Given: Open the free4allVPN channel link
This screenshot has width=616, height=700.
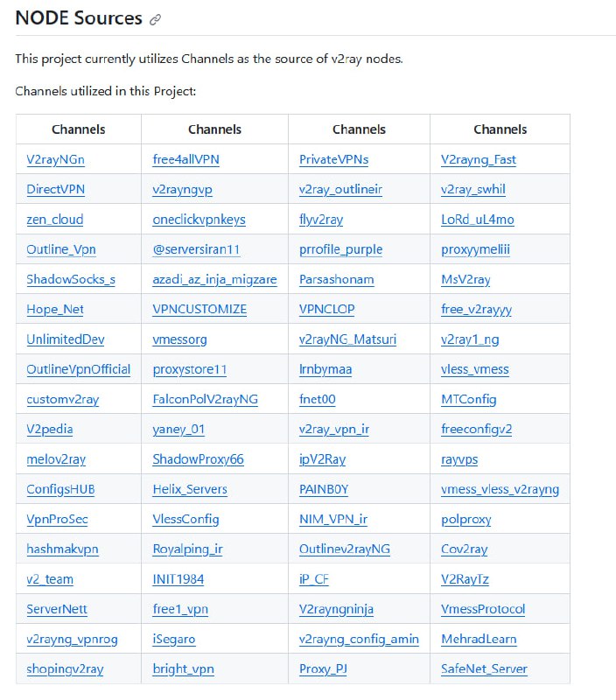Looking at the screenshot, I should coord(184,159).
